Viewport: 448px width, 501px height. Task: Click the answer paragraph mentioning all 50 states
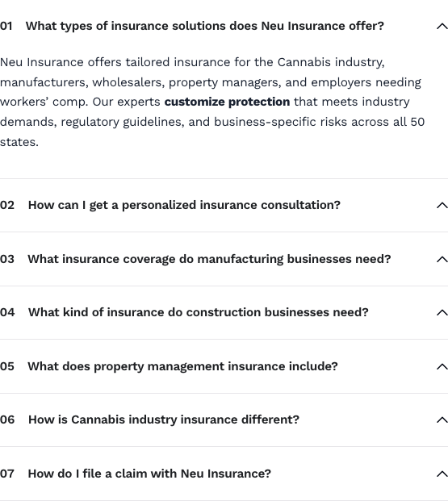click(x=212, y=102)
